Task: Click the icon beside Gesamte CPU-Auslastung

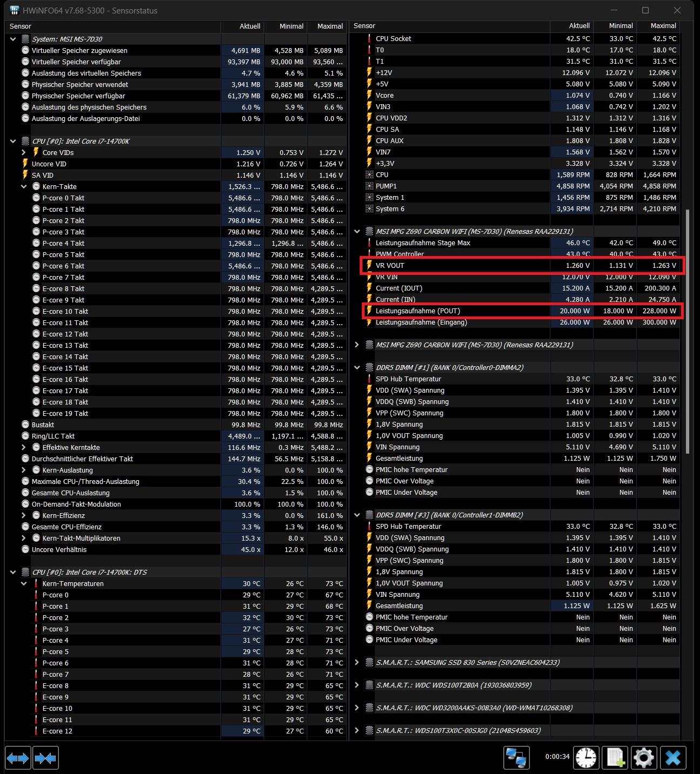Action: [25, 493]
